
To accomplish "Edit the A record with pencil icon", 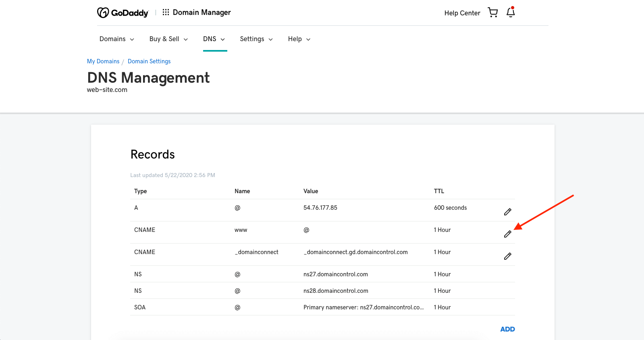I will click(507, 212).
